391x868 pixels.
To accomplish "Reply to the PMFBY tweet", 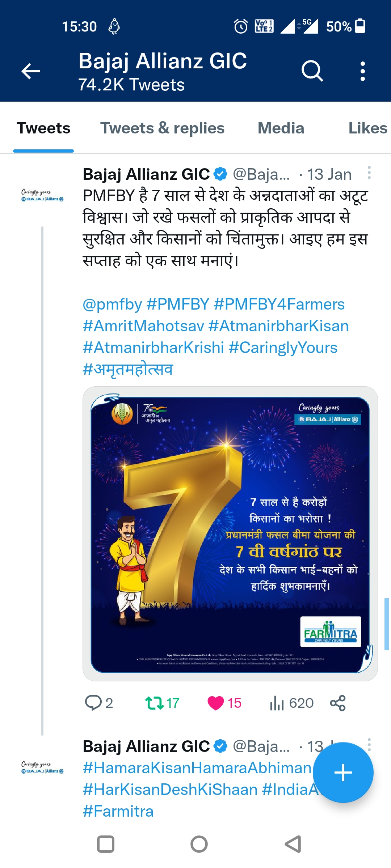I will 93,703.
